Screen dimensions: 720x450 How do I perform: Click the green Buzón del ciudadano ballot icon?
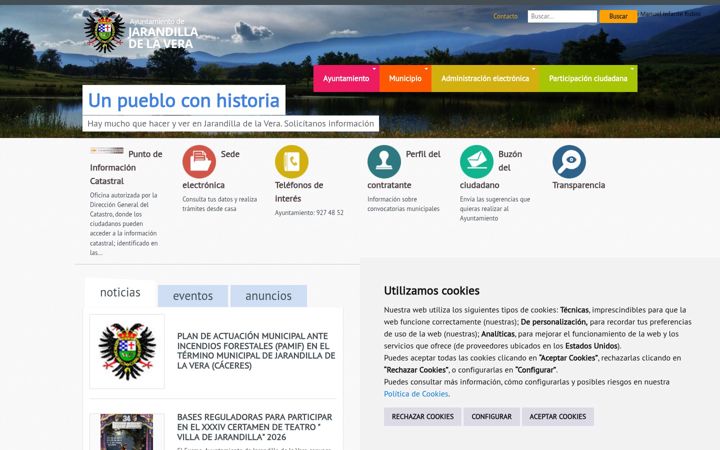[x=477, y=162]
